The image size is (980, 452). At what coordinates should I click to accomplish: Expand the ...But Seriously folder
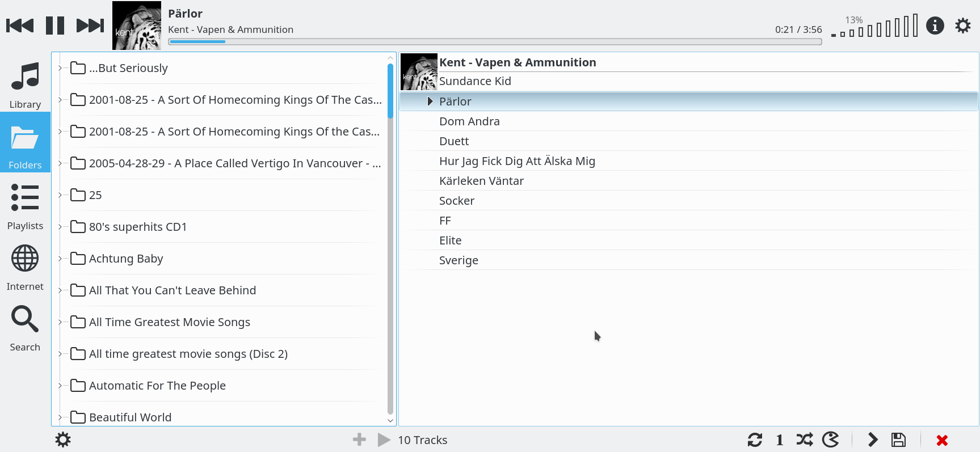tap(60, 68)
